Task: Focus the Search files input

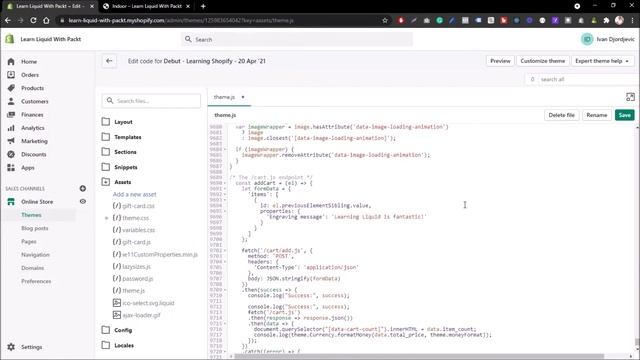Action: click(151, 101)
